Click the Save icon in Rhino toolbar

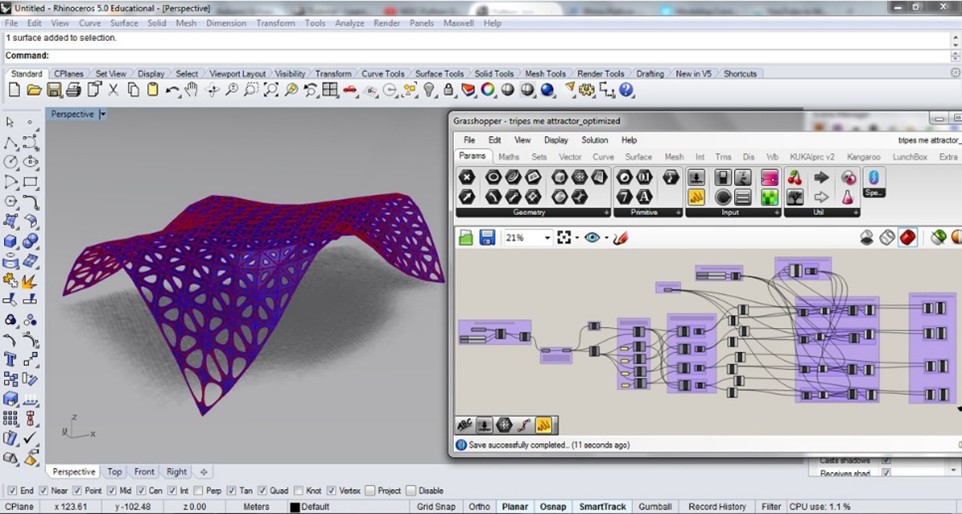(x=54, y=90)
